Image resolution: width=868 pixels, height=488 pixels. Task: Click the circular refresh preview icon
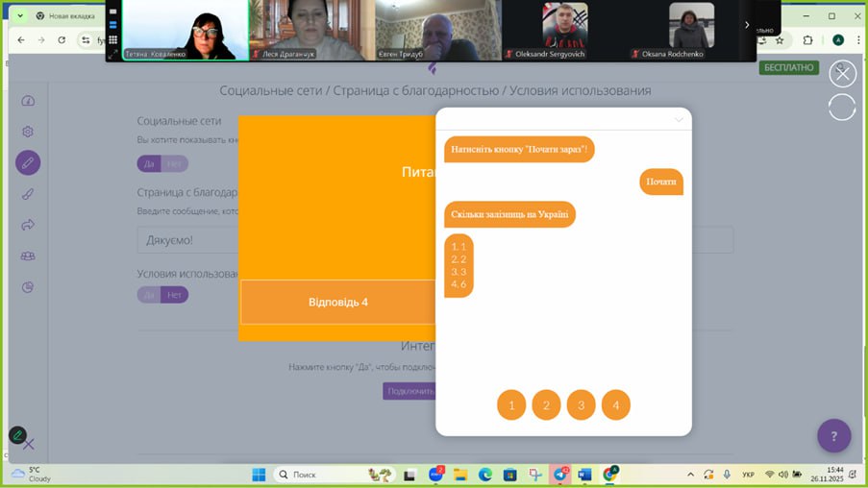click(x=842, y=107)
